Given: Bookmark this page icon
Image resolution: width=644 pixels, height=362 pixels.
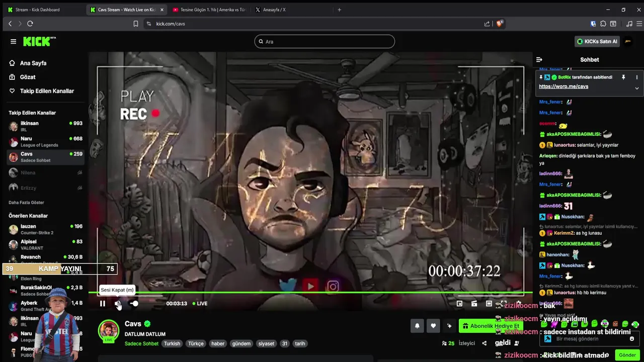Looking at the screenshot, I should point(135,24).
